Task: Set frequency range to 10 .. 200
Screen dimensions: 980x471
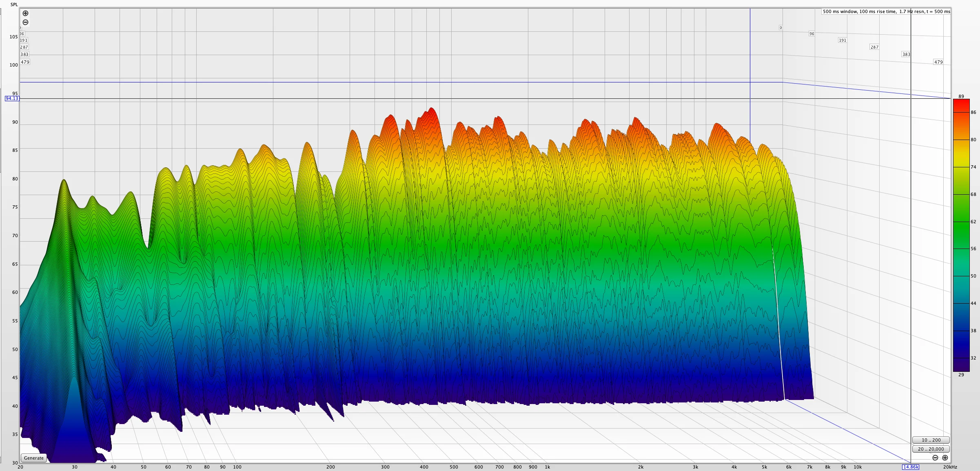Action: pyautogui.click(x=931, y=440)
